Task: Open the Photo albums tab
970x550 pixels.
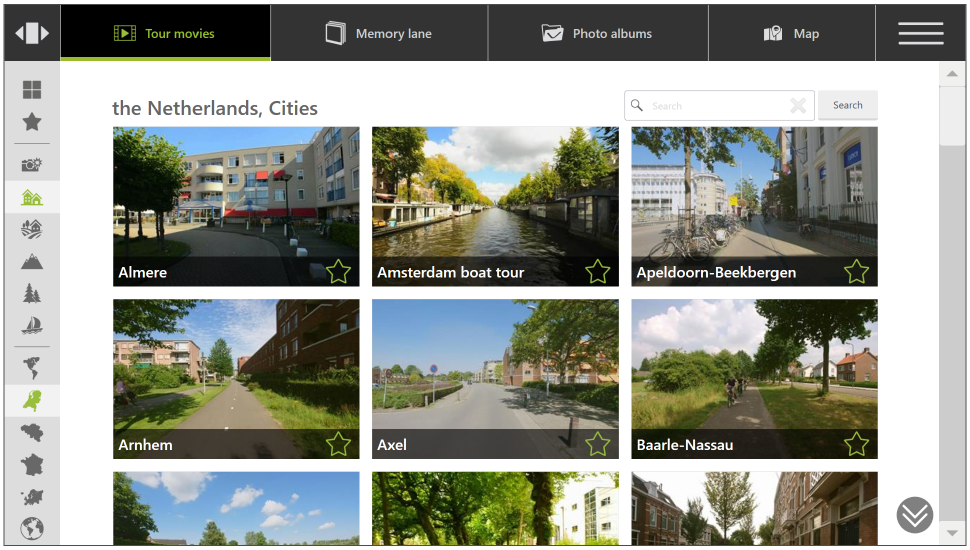Action: tap(597, 33)
